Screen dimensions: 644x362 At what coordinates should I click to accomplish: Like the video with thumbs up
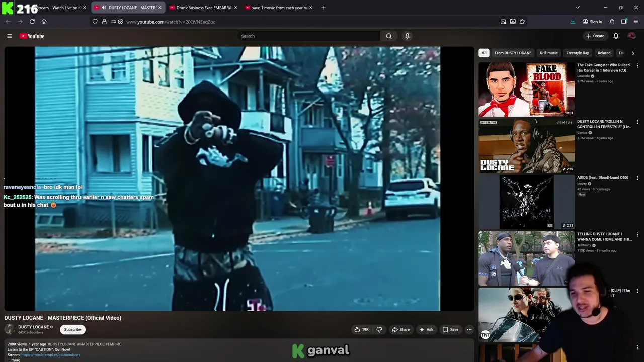pyautogui.click(x=361, y=329)
